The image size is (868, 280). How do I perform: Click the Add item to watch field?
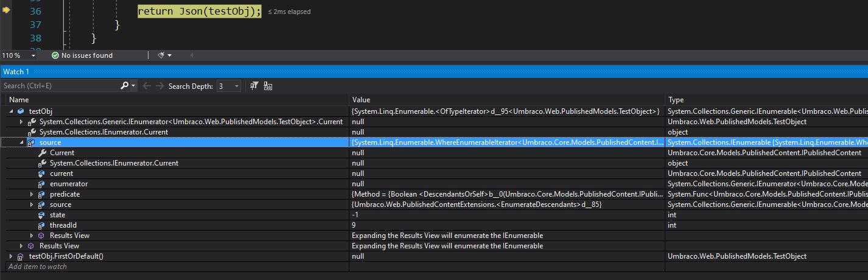point(177,267)
